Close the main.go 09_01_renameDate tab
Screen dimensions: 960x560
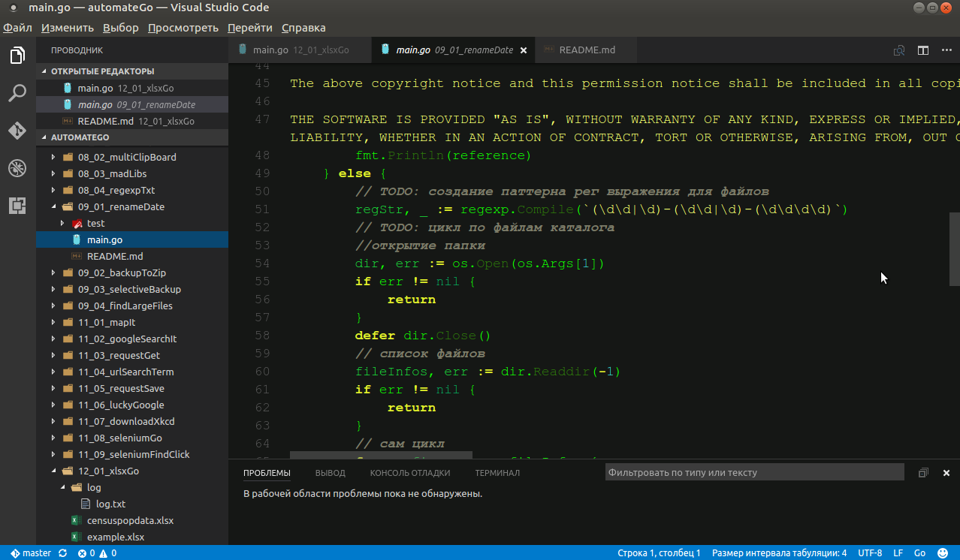coord(524,50)
